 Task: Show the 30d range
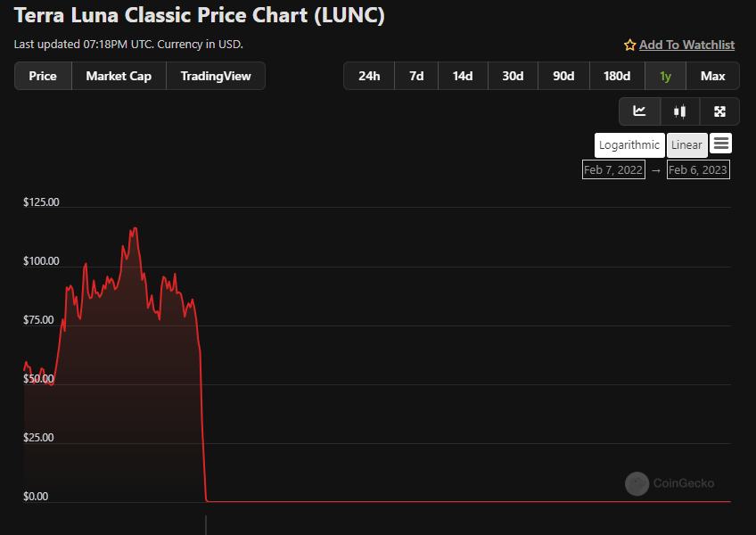pos(513,76)
